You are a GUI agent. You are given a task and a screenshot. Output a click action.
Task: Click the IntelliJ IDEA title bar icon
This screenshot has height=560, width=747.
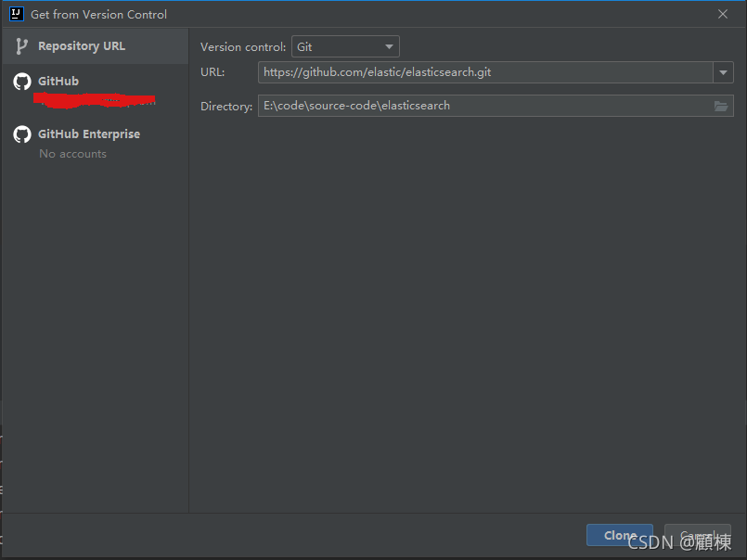17,14
